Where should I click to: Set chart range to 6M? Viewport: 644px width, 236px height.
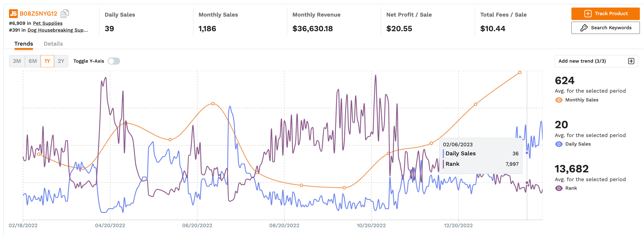click(x=32, y=61)
